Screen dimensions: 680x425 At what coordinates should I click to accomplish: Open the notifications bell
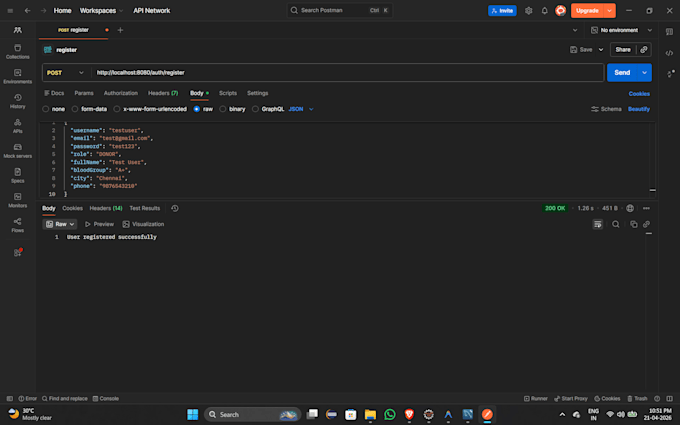[x=544, y=10]
